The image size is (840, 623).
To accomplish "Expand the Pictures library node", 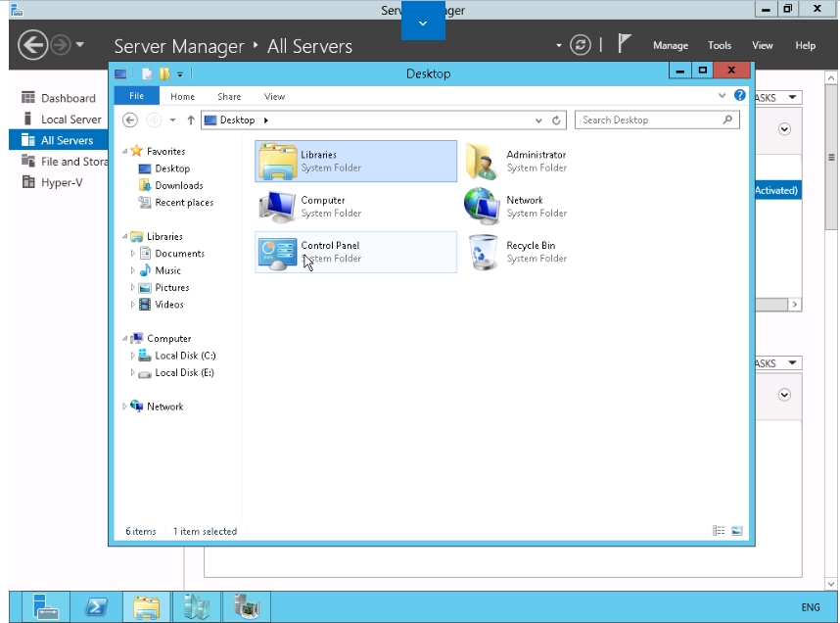I will click(132, 287).
